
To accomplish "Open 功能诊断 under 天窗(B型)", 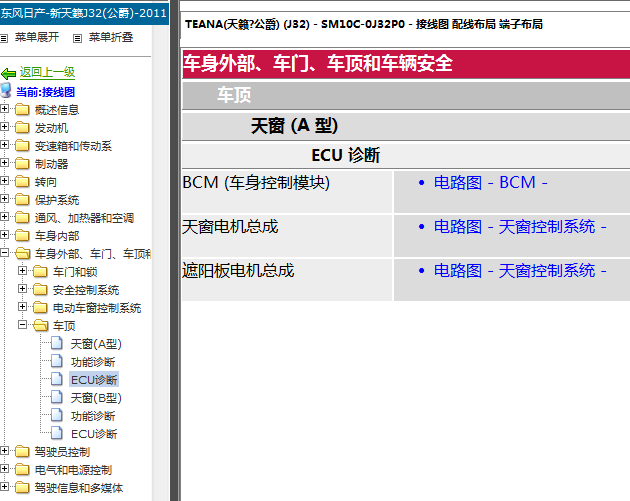I will point(93,416).
